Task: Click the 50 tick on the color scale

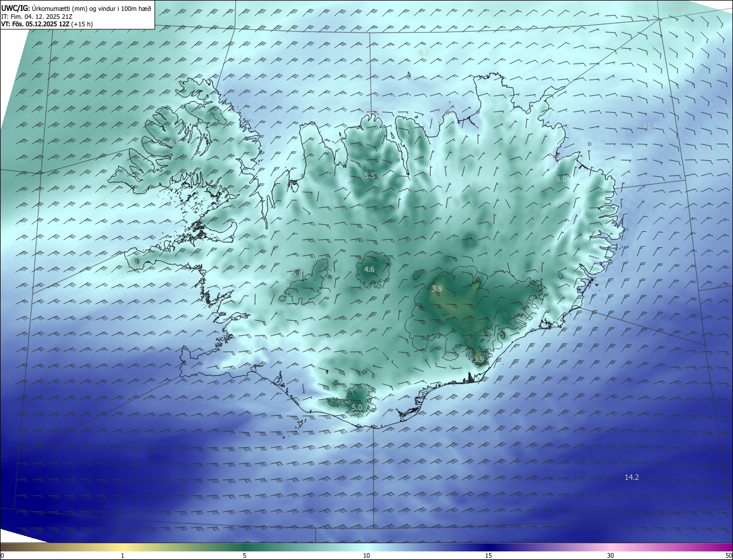Action: 728,555
